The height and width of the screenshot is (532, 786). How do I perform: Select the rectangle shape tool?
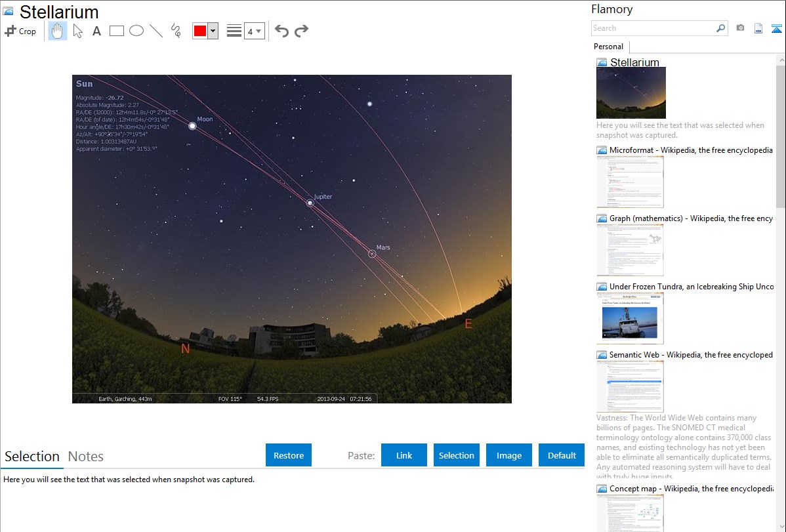(x=116, y=31)
